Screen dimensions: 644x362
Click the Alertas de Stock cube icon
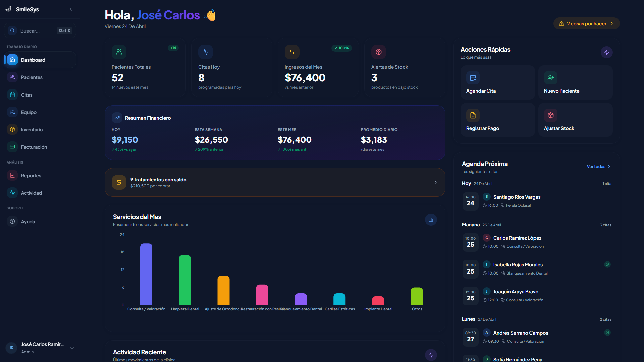[x=378, y=52]
